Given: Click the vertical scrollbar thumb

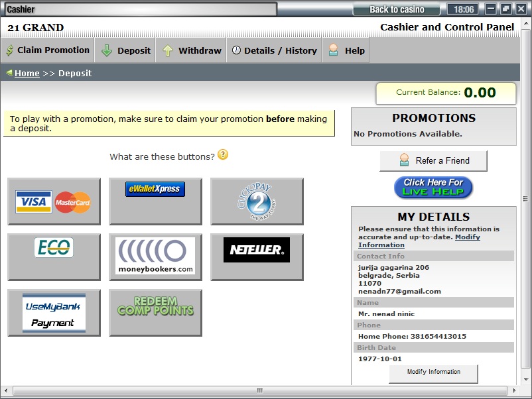Looking at the screenshot, I should pos(525,199).
